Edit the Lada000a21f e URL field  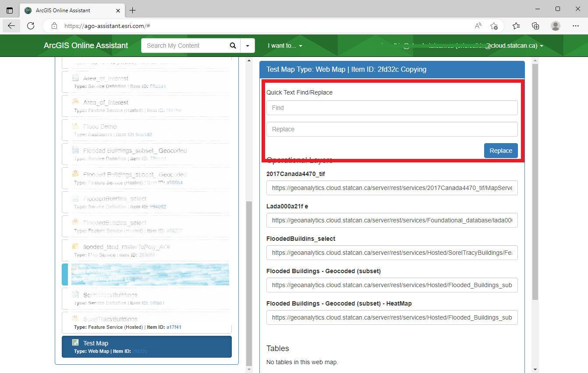[x=392, y=220]
